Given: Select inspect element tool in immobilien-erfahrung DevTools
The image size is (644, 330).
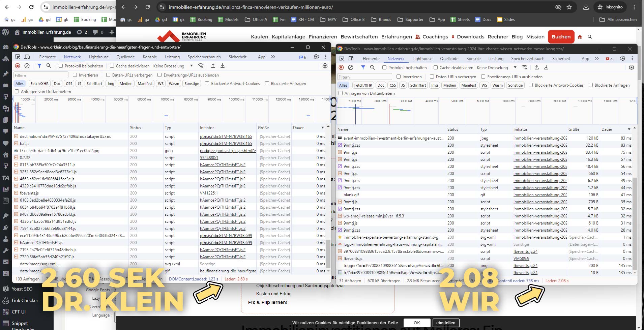Looking at the screenshot, I should [341, 58].
